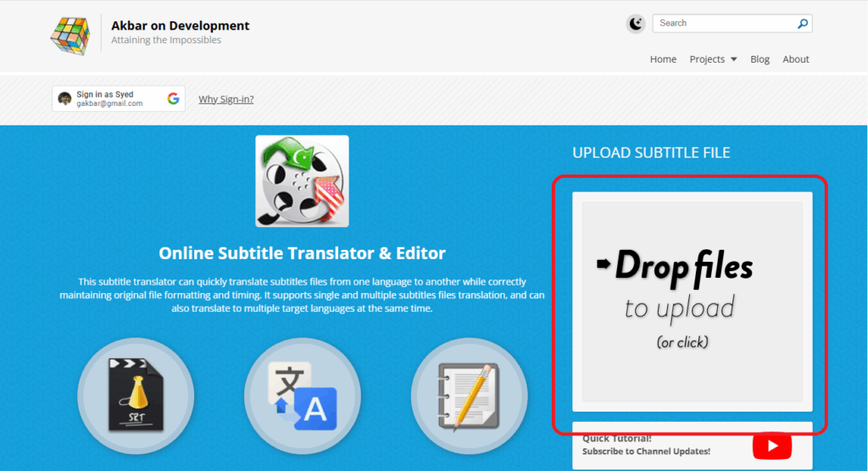Click the Google G logo icon

pos(173,98)
